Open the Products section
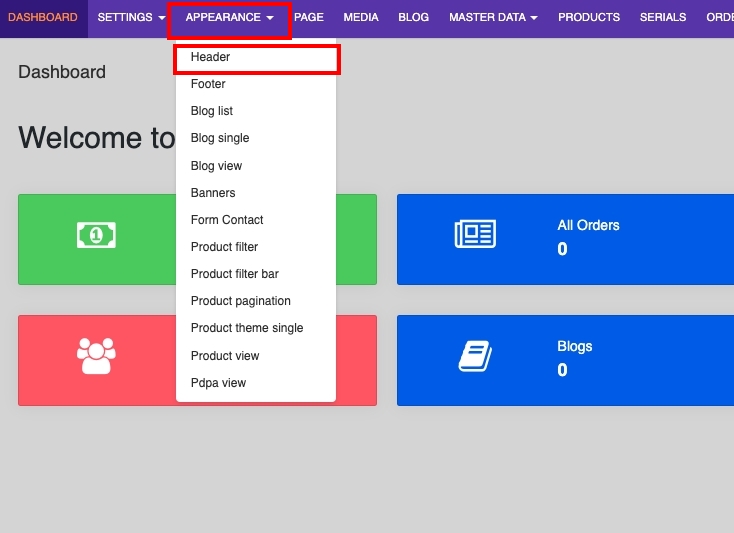 [589, 17]
